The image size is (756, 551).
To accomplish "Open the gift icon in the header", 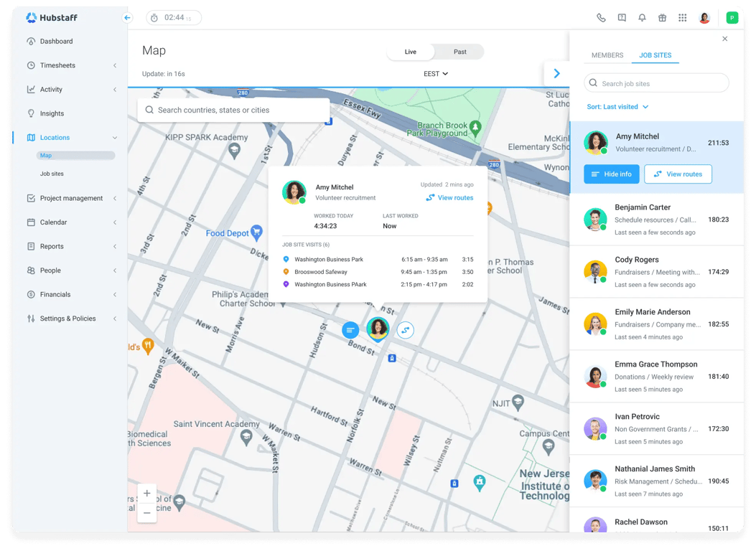I will click(x=662, y=17).
